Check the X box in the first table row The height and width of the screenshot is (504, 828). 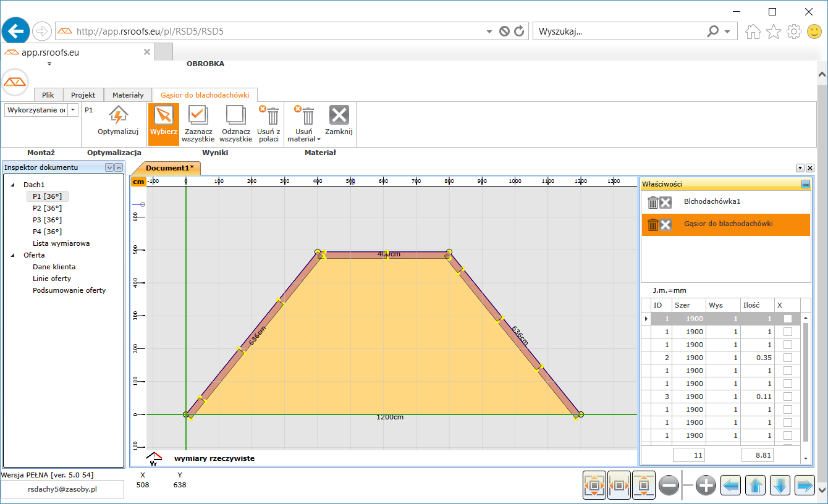pos(787,319)
